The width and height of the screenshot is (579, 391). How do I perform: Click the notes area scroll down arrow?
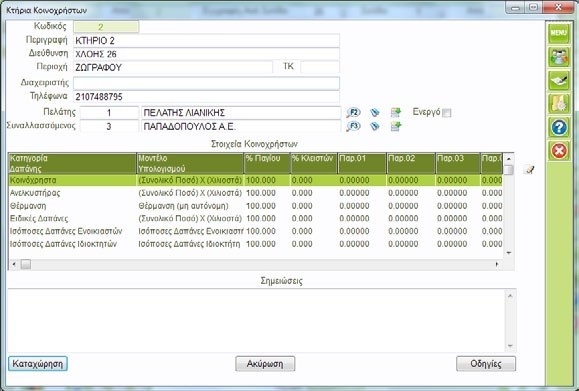[x=510, y=346]
